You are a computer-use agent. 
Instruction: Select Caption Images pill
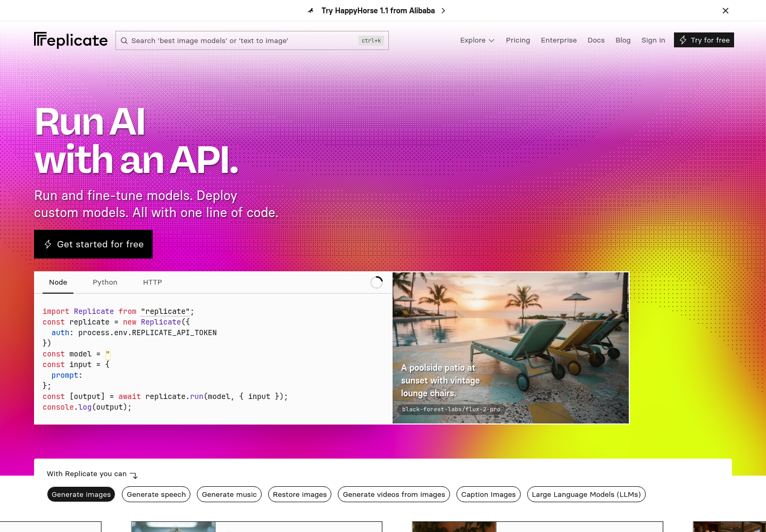(x=488, y=494)
